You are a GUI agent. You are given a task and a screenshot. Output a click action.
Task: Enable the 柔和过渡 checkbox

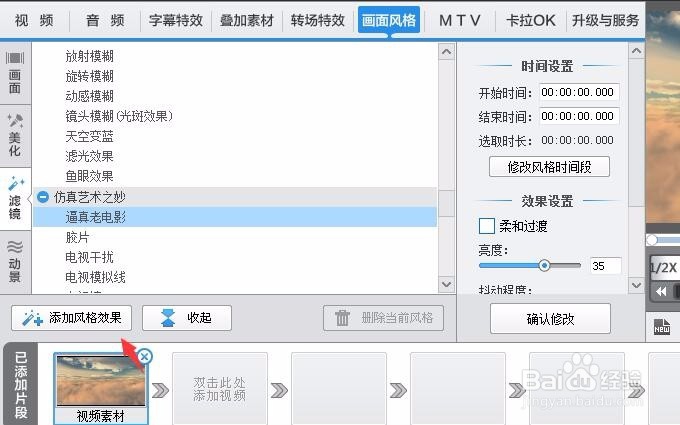tap(487, 226)
